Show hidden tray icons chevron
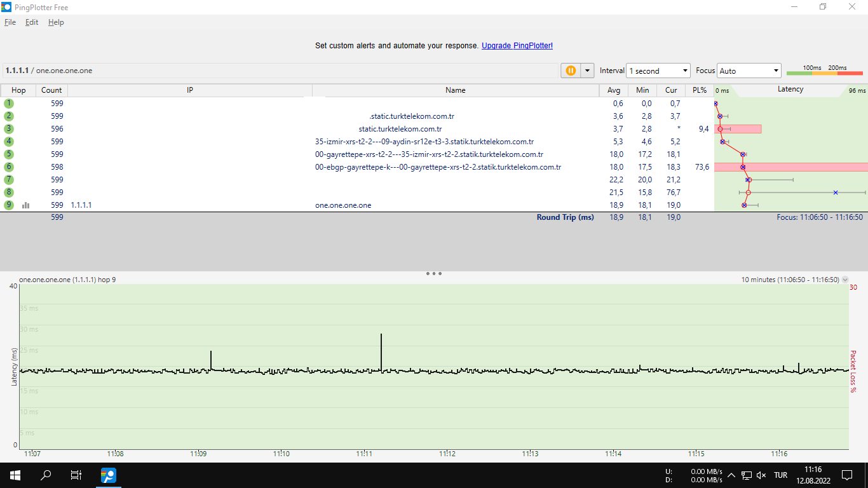Viewport: 868px width, 488px height. 731,475
